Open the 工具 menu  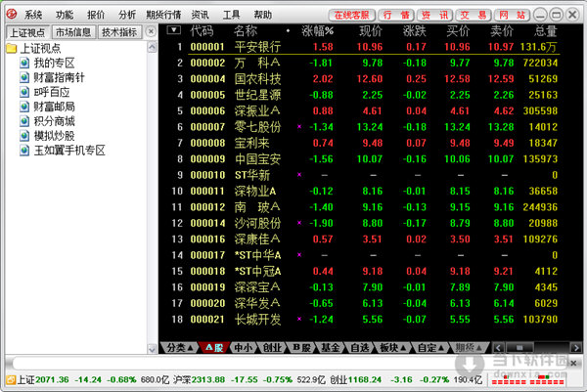point(231,15)
